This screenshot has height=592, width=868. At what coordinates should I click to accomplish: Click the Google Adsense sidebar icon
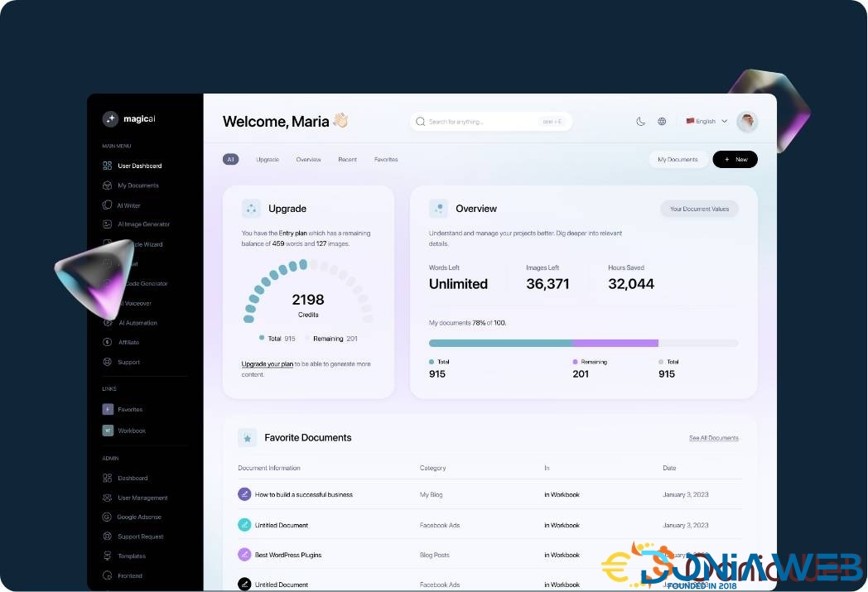pyautogui.click(x=107, y=517)
